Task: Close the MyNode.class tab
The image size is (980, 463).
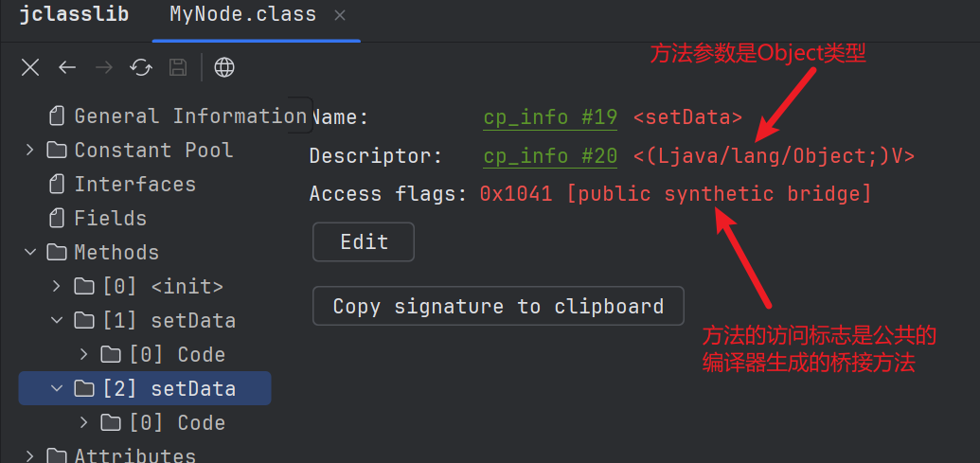Action: [341, 16]
